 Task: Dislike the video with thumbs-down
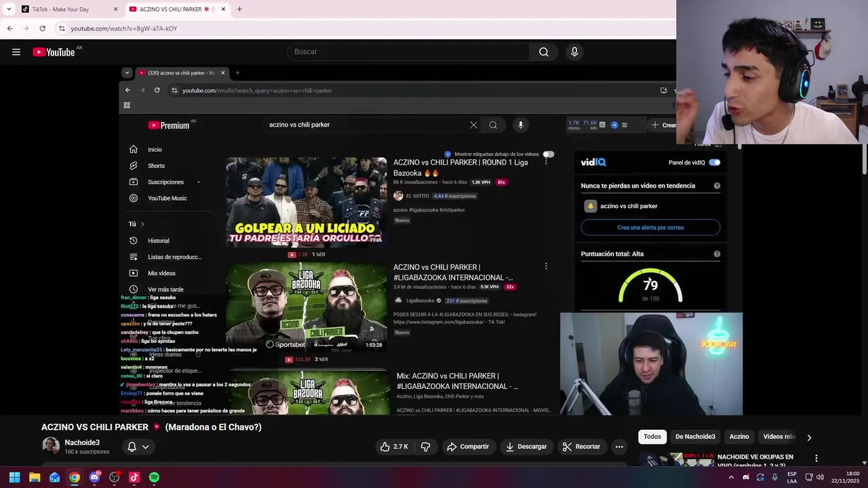click(x=426, y=447)
